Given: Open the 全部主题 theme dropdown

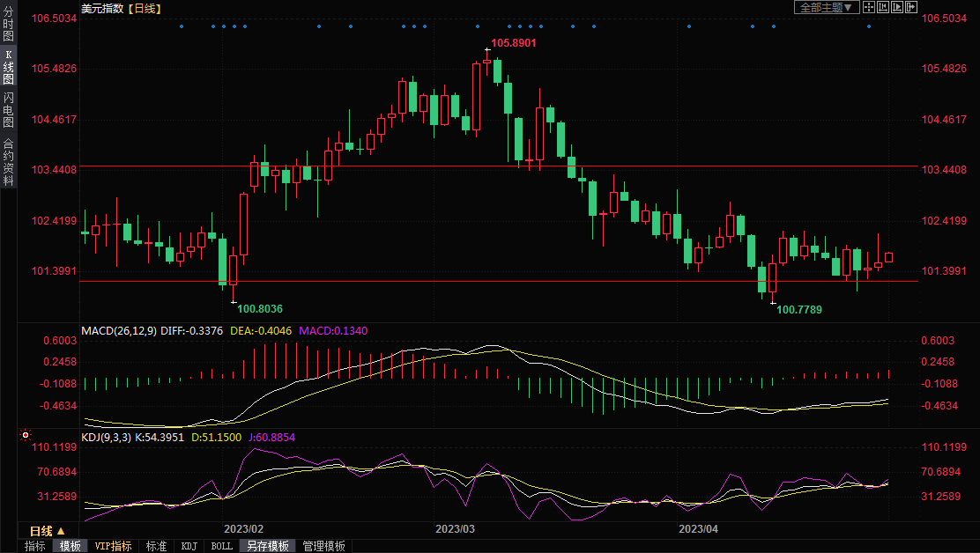Looking at the screenshot, I should [826, 7].
